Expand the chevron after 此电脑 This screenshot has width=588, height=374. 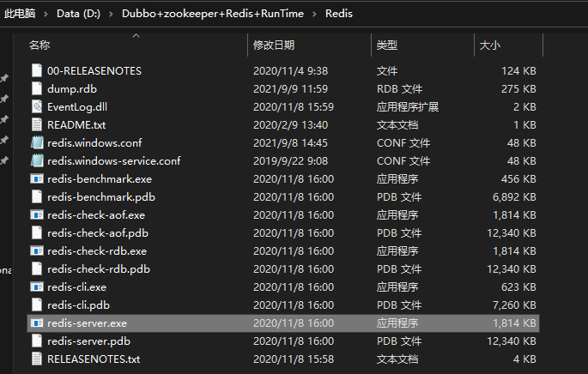(x=46, y=14)
